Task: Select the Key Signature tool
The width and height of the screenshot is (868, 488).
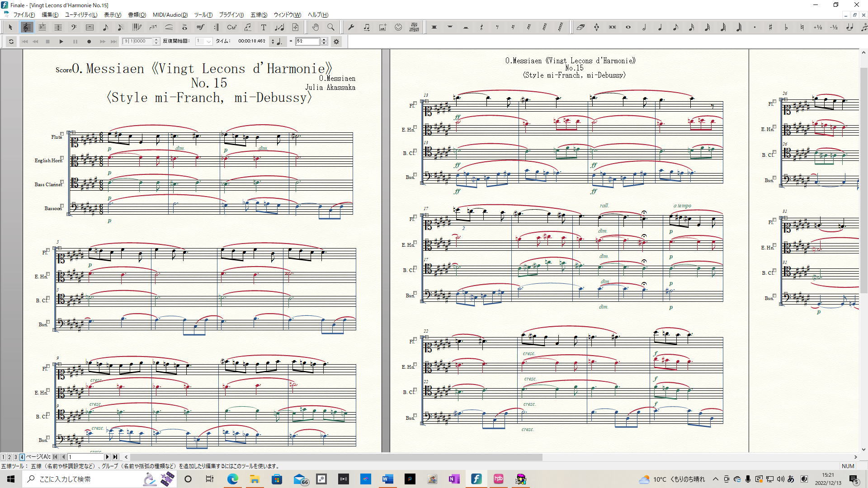Action: coord(42,27)
